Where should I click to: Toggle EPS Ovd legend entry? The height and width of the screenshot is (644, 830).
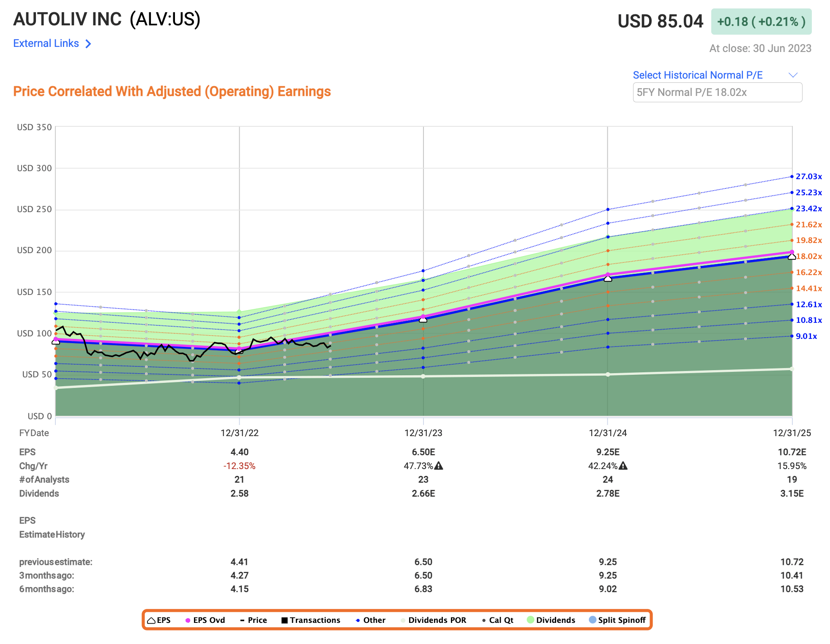point(205,620)
